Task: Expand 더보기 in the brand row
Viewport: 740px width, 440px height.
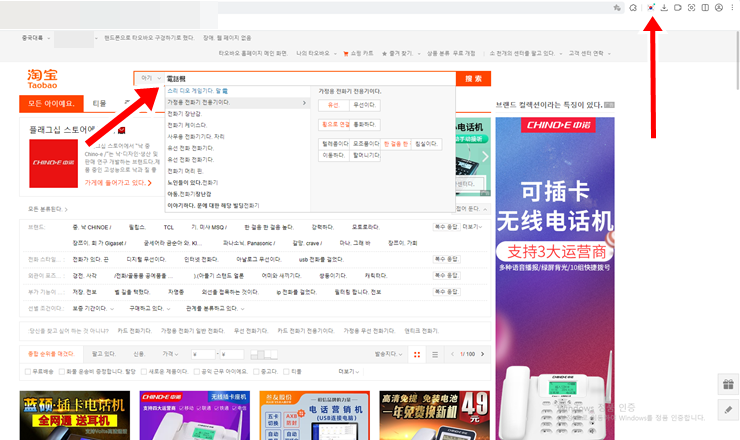Action: click(472, 227)
